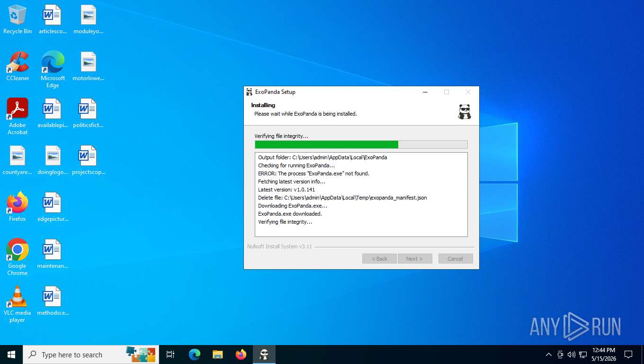Open the Windows Start menu
Viewport: 644px width, 364px height.
[11, 355]
